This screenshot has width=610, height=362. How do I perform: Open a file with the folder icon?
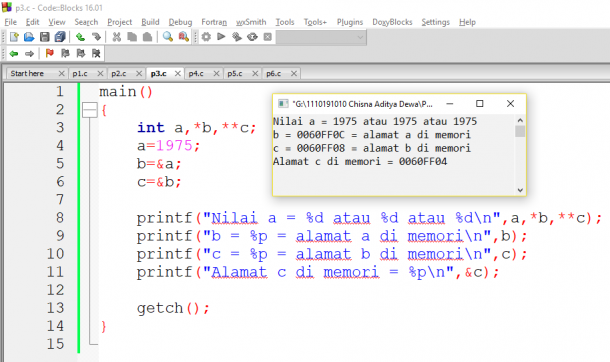coord(29,37)
